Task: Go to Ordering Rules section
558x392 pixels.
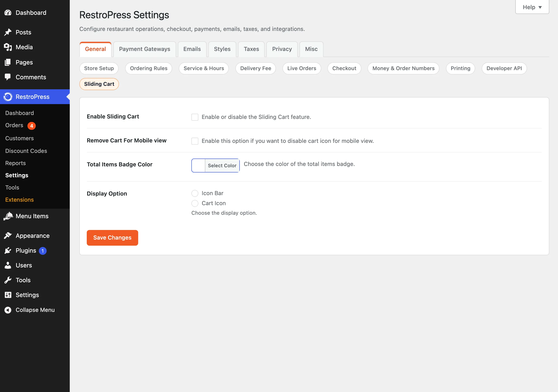Action: tap(149, 68)
